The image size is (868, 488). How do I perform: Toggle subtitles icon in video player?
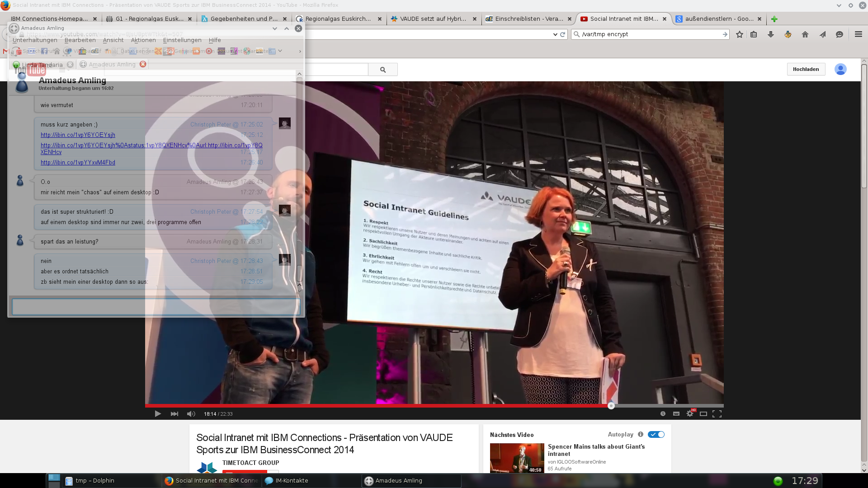(x=676, y=414)
